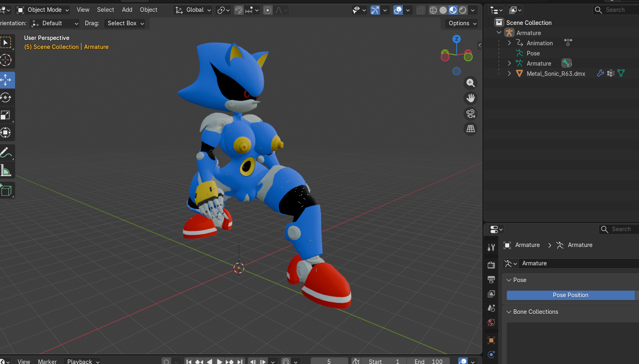The width and height of the screenshot is (639, 364).
Task: Open the Orientation Default dropdown
Action: point(55,23)
